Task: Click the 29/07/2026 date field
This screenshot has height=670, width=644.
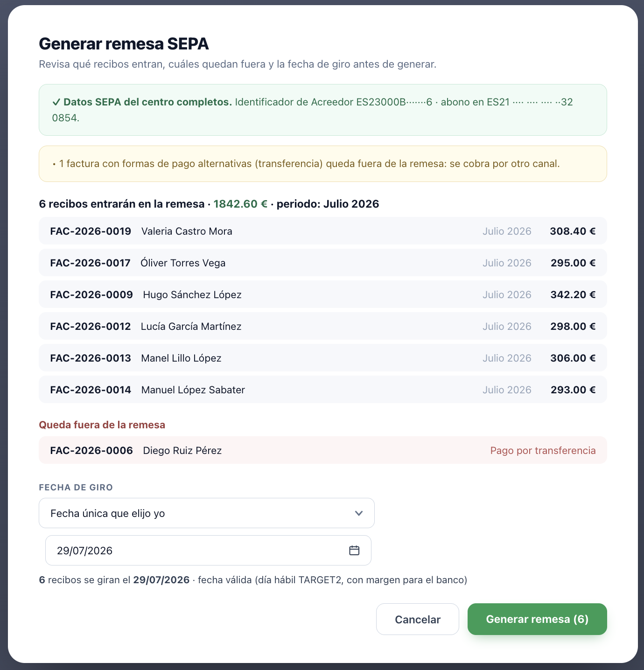Action: 208,551
